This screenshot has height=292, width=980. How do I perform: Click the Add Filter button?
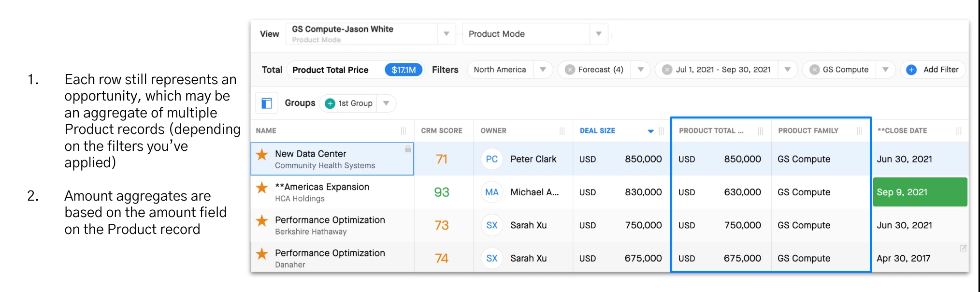(x=940, y=70)
